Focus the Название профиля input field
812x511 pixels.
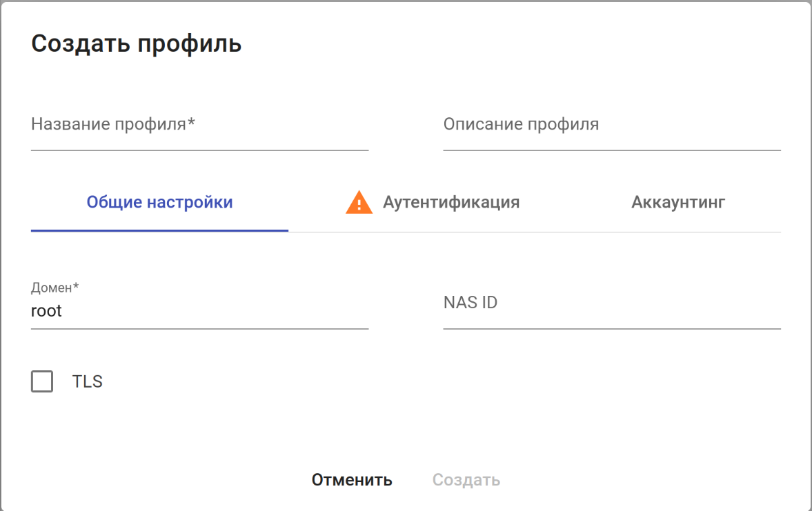[199, 131]
